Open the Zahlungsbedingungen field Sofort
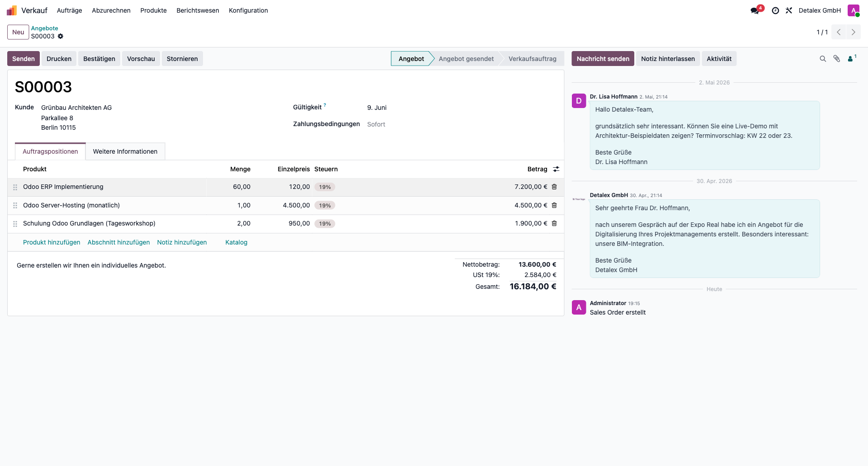 pyautogui.click(x=376, y=124)
